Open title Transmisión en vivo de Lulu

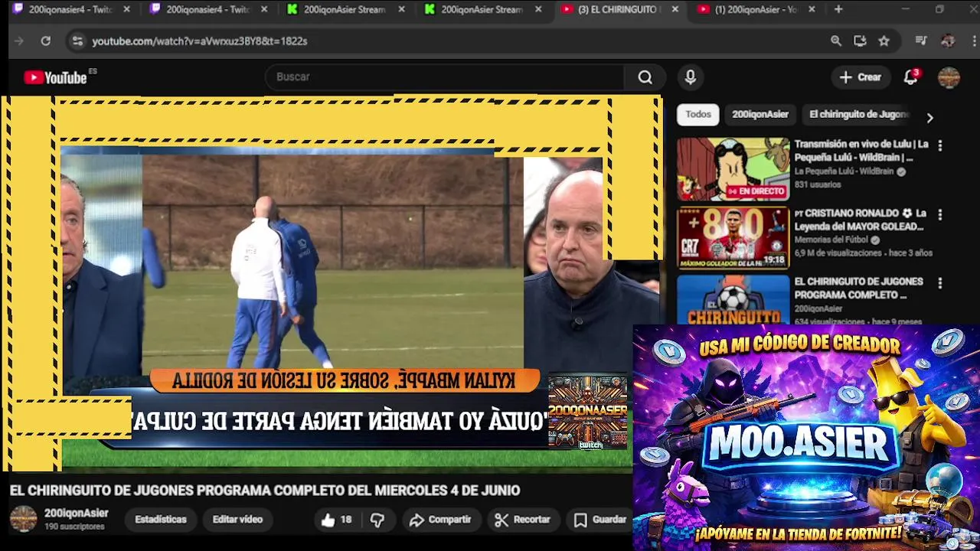(x=861, y=151)
